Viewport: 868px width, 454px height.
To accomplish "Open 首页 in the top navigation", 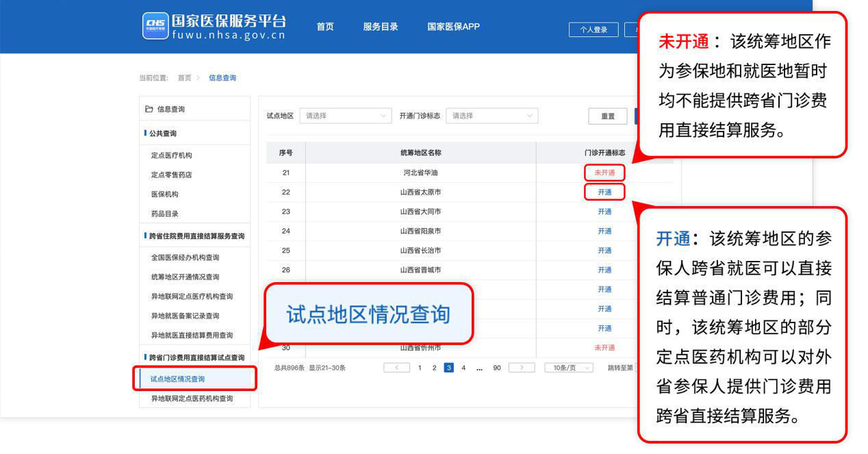I will coord(325,27).
